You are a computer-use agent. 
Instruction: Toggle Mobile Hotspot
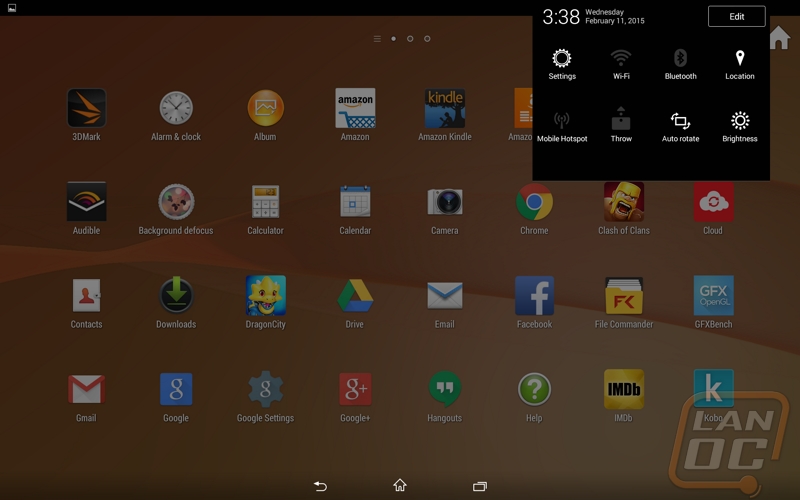pos(562,127)
